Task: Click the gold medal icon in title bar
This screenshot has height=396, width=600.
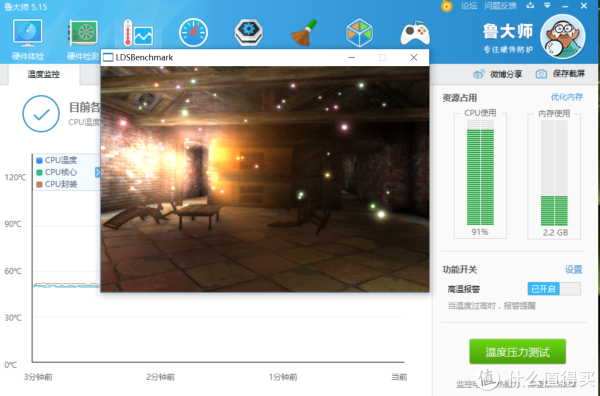Action: (x=447, y=6)
